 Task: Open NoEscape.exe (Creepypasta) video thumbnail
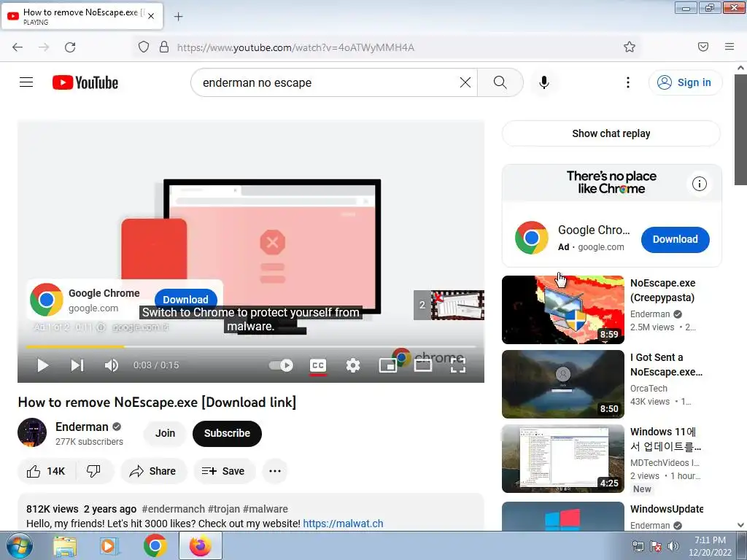[x=562, y=309]
